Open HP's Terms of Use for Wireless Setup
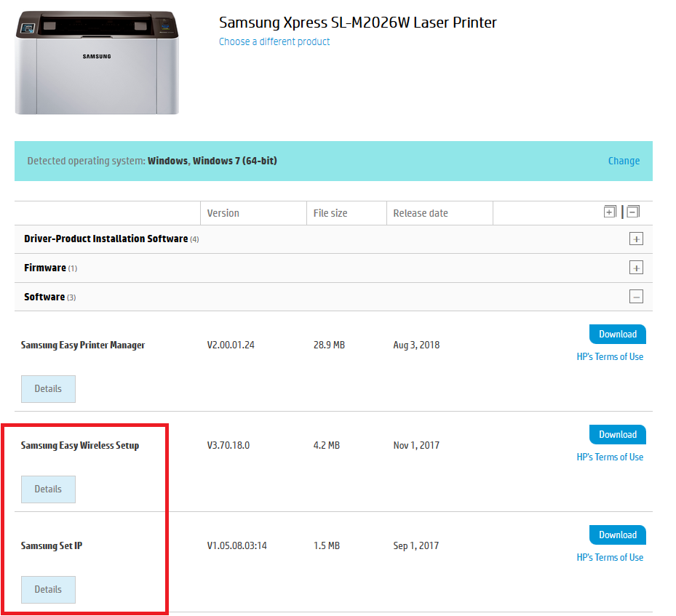The height and width of the screenshot is (616, 676). (x=610, y=457)
